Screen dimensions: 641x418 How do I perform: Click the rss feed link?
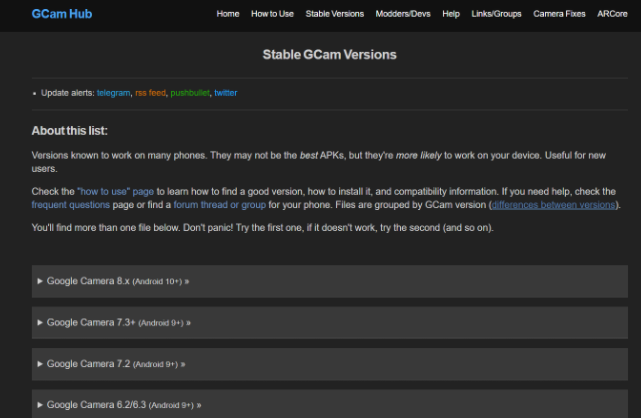point(150,93)
